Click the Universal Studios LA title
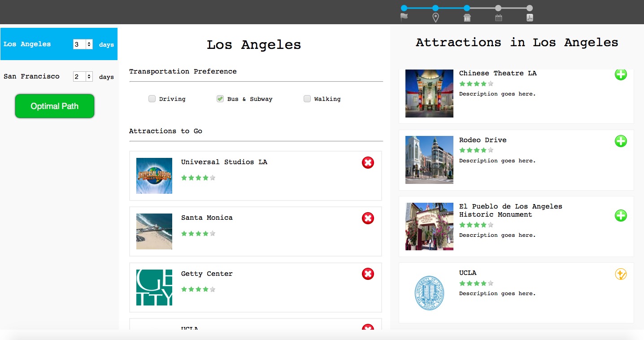 (x=224, y=162)
